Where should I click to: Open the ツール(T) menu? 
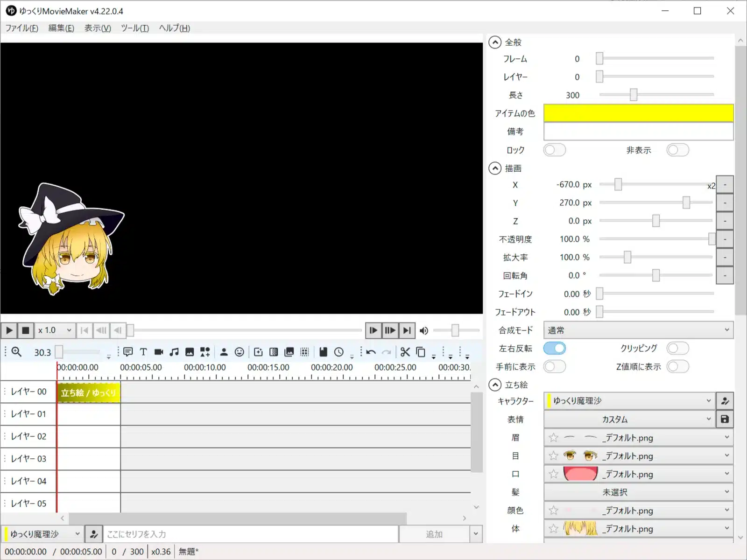(x=134, y=28)
